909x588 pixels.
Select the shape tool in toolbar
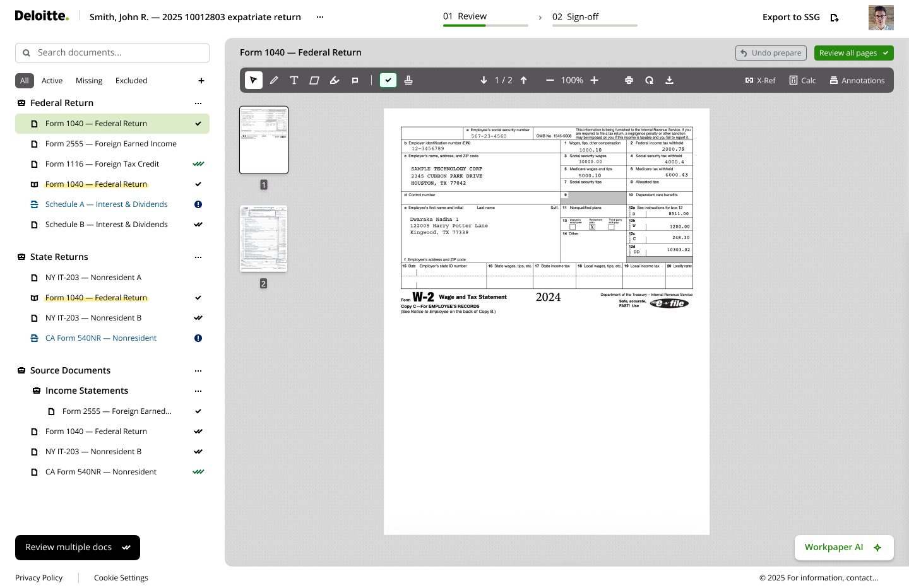coord(314,80)
